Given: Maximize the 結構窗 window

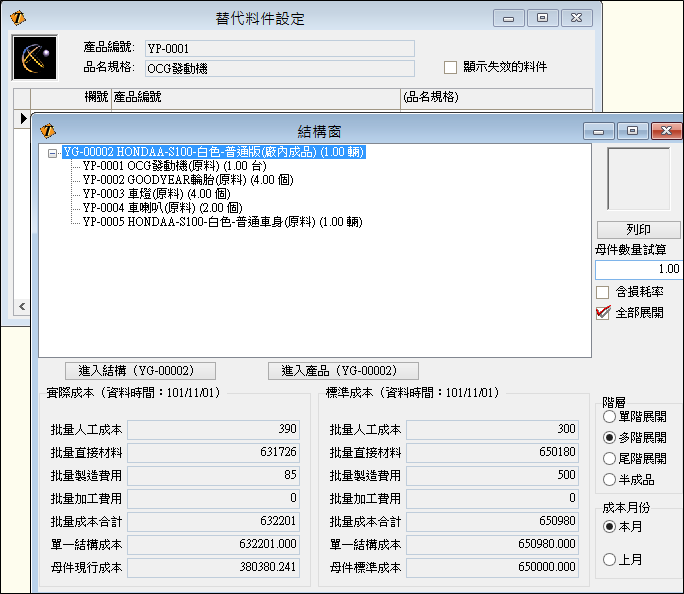Looking at the screenshot, I should pos(632,131).
